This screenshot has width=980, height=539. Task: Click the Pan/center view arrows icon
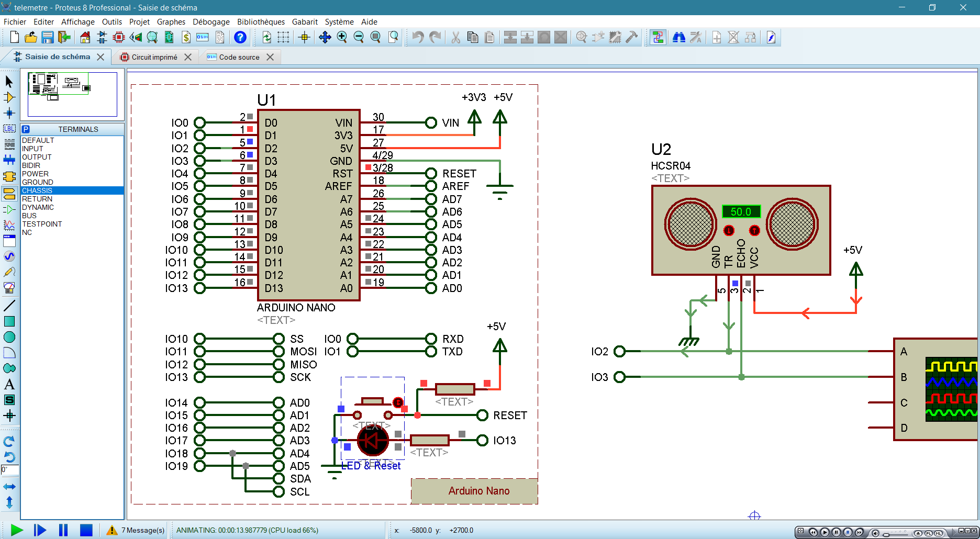(325, 37)
